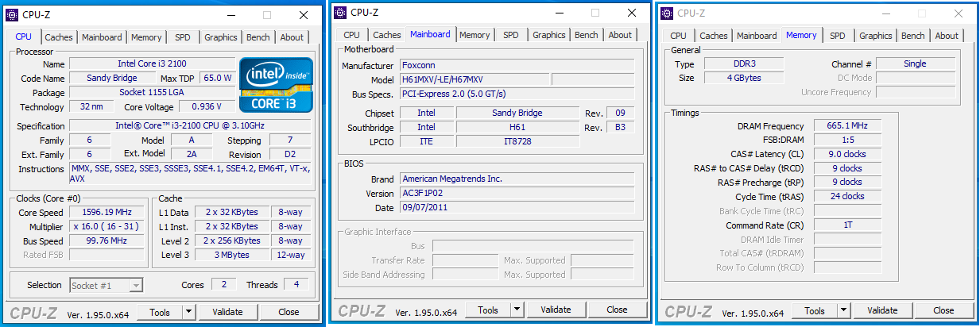
Task: Click the 9.0 clocks CAS latency value
Action: (848, 154)
